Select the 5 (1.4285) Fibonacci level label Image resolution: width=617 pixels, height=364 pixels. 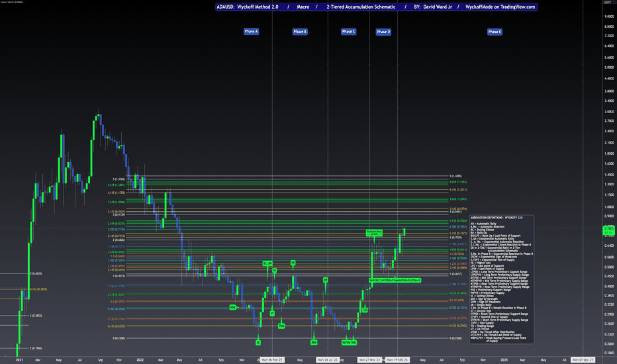455,176
